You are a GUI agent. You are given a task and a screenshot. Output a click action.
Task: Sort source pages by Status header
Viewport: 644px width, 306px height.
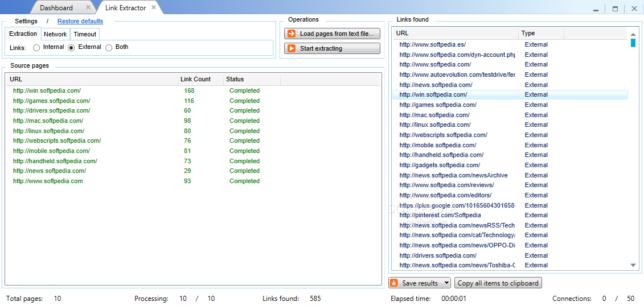[x=252, y=79]
